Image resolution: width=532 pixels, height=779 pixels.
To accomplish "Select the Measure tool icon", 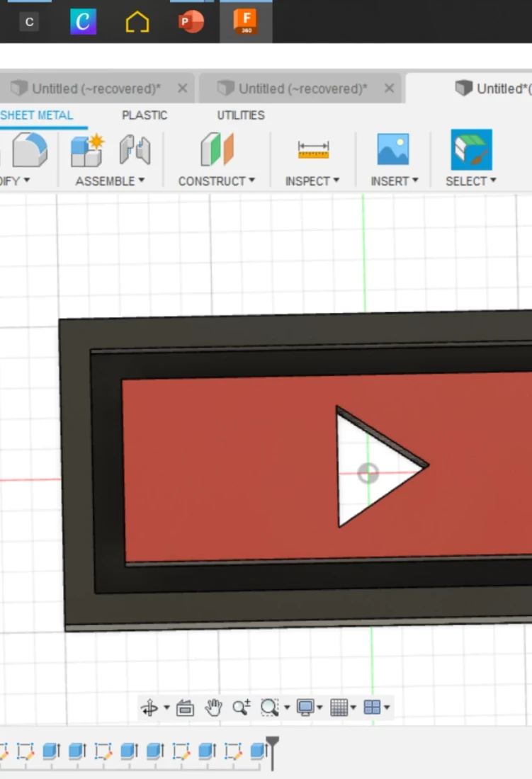I will [x=313, y=149].
